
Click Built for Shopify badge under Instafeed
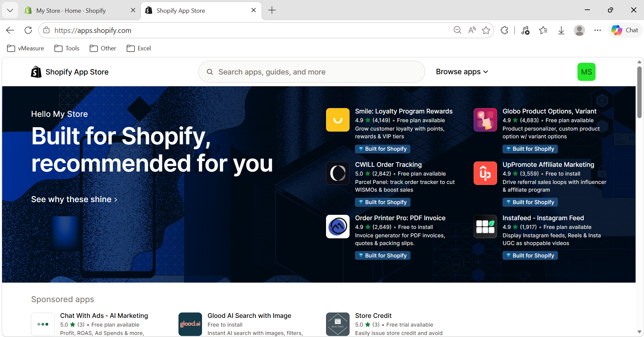click(x=530, y=255)
